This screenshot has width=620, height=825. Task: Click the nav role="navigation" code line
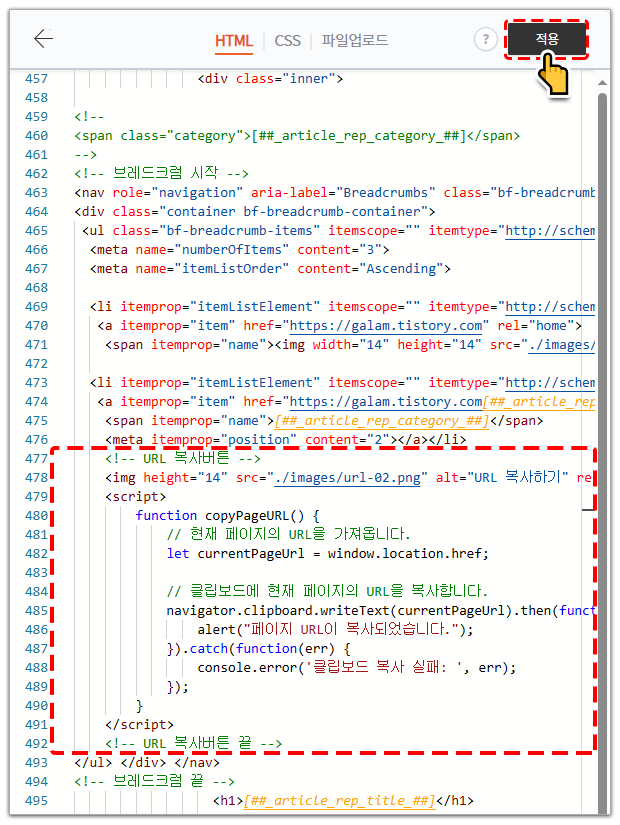(x=335, y=193)
